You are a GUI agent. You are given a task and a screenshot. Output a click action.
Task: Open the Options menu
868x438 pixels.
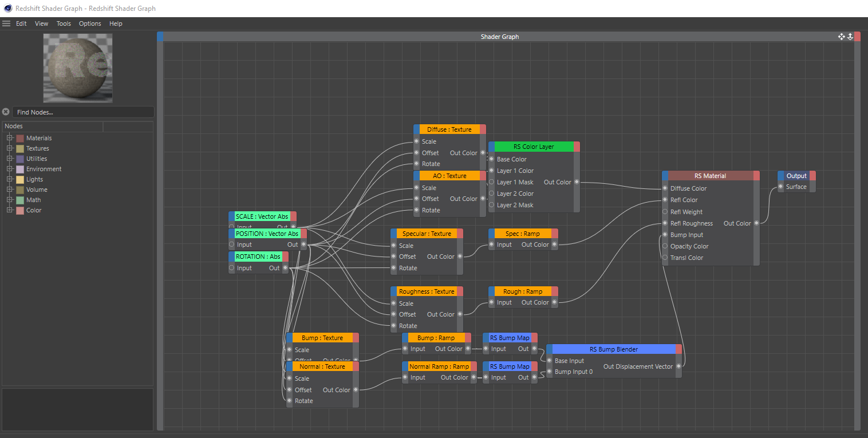point(90,23)
